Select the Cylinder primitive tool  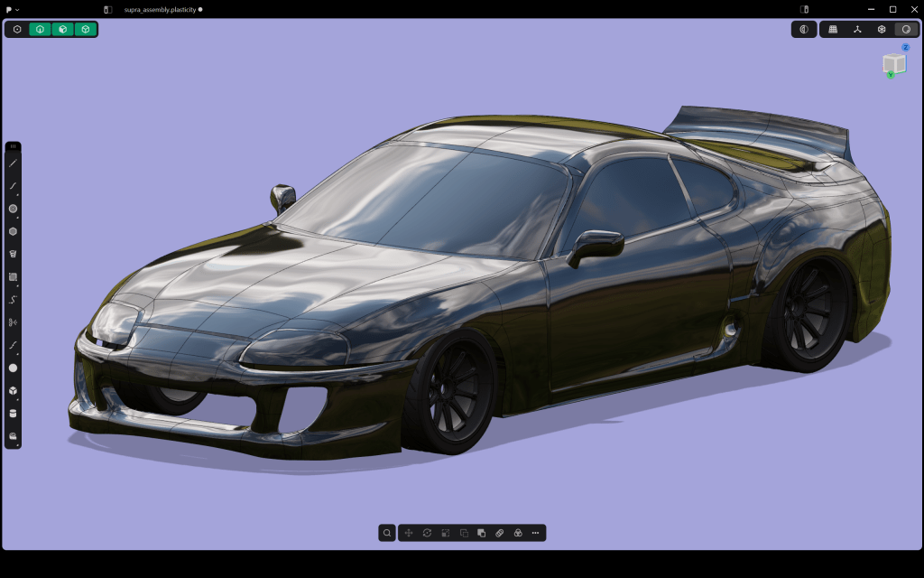click(x=11, y=413)
